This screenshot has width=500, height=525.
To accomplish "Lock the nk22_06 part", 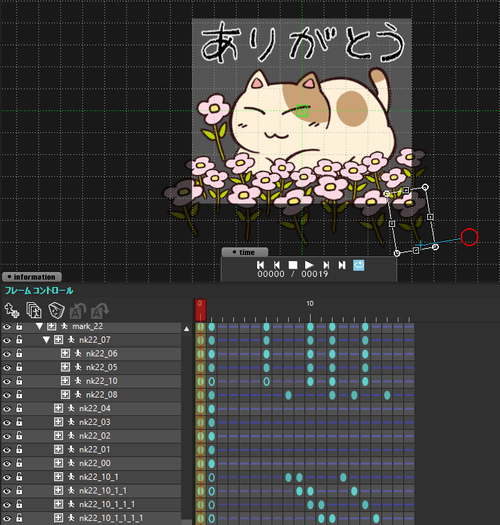I will (x=19, y=353).
